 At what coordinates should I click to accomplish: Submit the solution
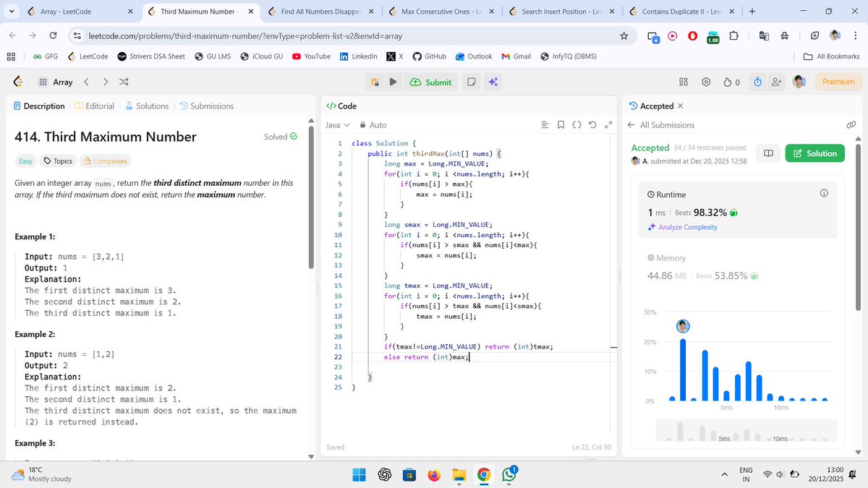pyautogui.click(x=430, y=82)
